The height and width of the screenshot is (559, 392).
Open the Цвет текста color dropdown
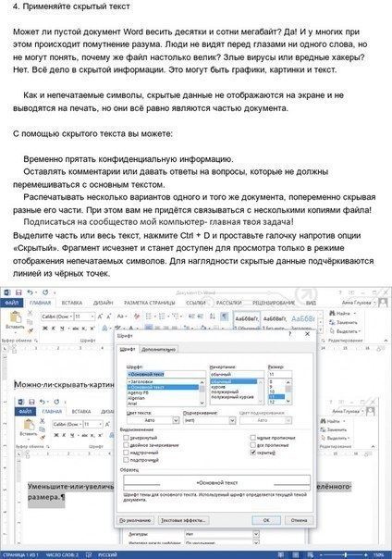pos(176,420)
